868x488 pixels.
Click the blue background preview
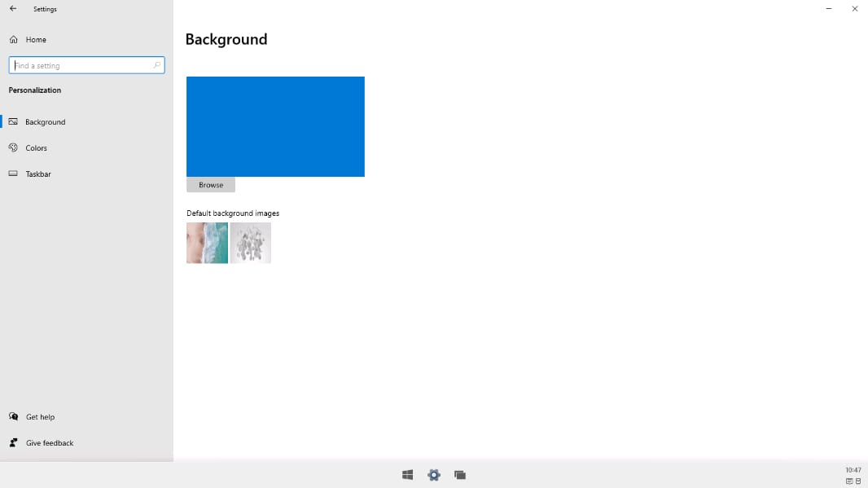coord(275,126)
